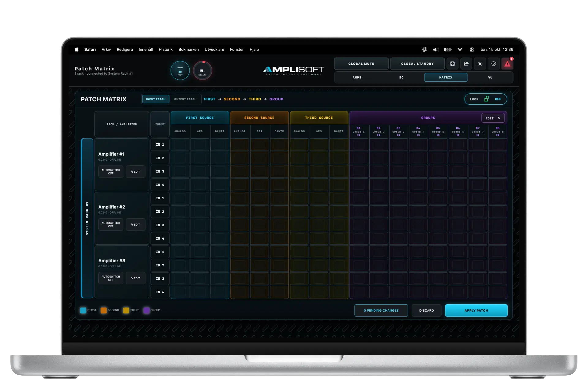The height and width of the screenshot is (382, 588).
Task: Select the Input Patch tab
Action: (x=156, y=99)
